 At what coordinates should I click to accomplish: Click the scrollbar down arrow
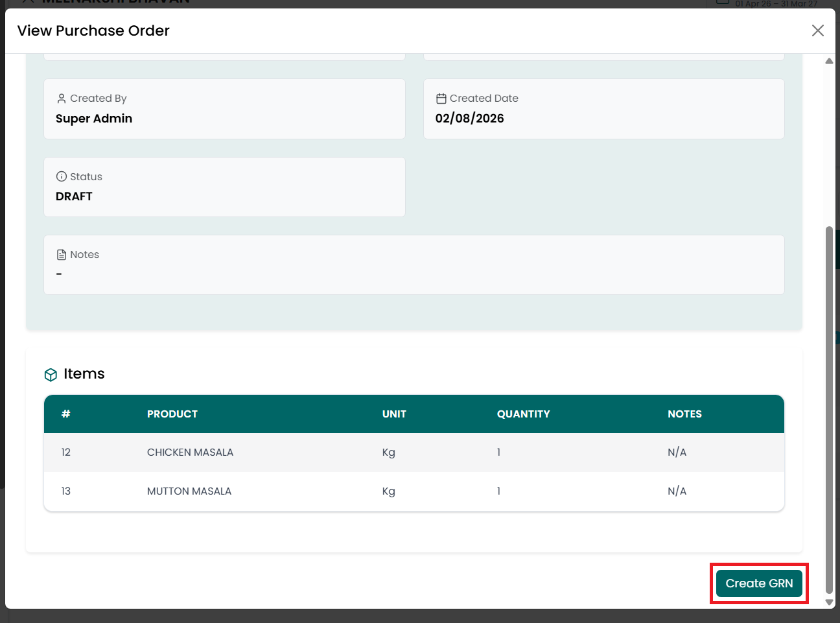pyautogui.click(x=829, y=602)
